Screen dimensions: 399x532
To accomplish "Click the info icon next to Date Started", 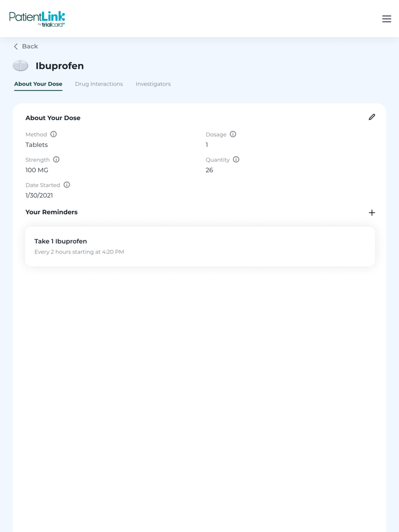I will 67,185.
